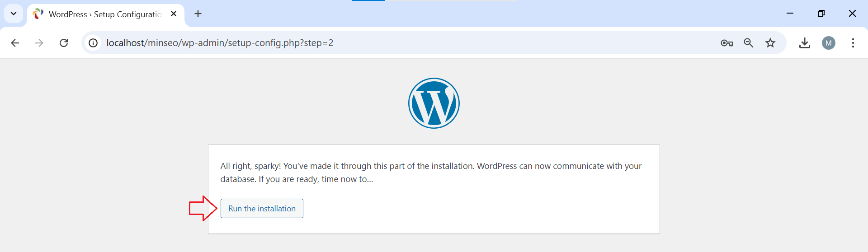Open the Chrome three-dot menu

tap(853, 43)
